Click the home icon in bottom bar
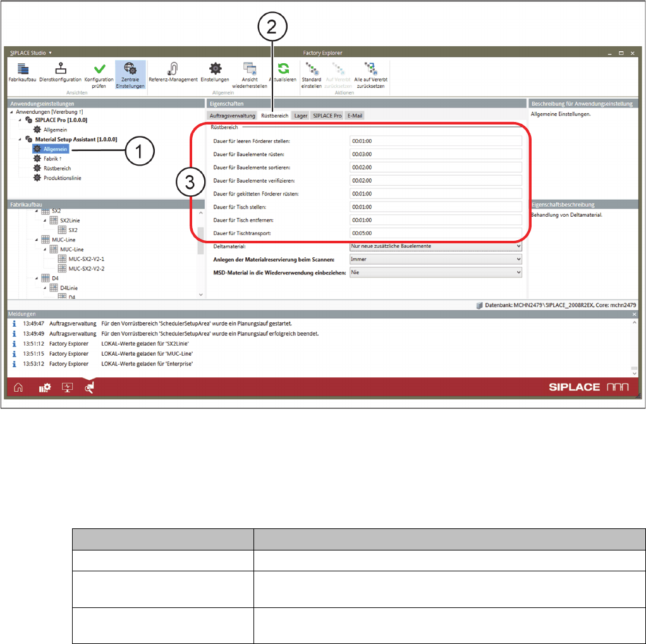 tap(18, 387)
